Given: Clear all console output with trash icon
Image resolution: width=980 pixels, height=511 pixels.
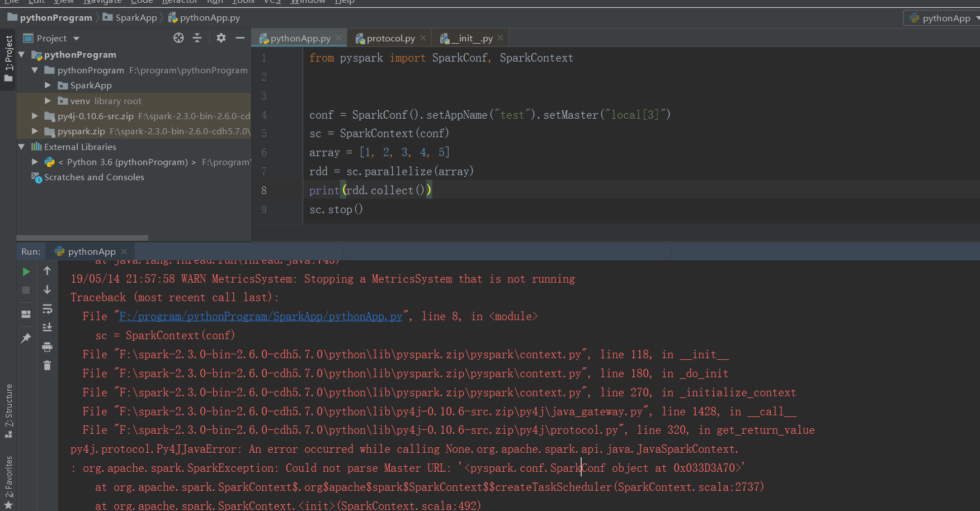Looking at the screenshot, I should (x=47, y=365).
